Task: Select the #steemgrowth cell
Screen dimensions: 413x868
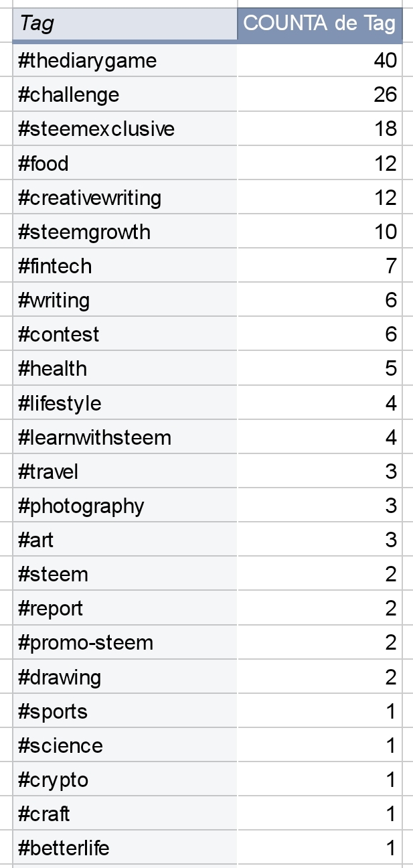Action: [x=125, y=232]
